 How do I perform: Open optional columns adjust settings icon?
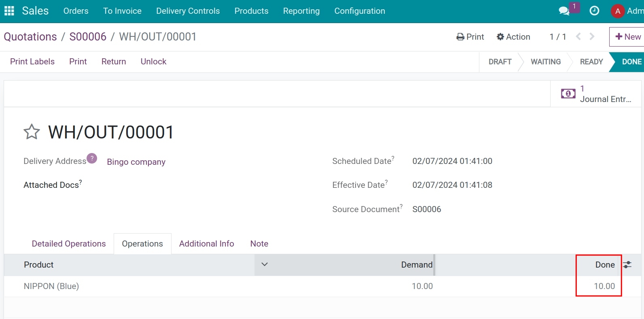tap(627, 265)
